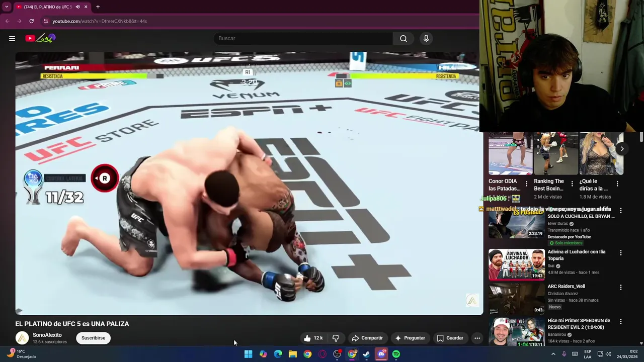Open Adivina el Luchador video thumbnail
644x362 pixels.
coord(516,264)
